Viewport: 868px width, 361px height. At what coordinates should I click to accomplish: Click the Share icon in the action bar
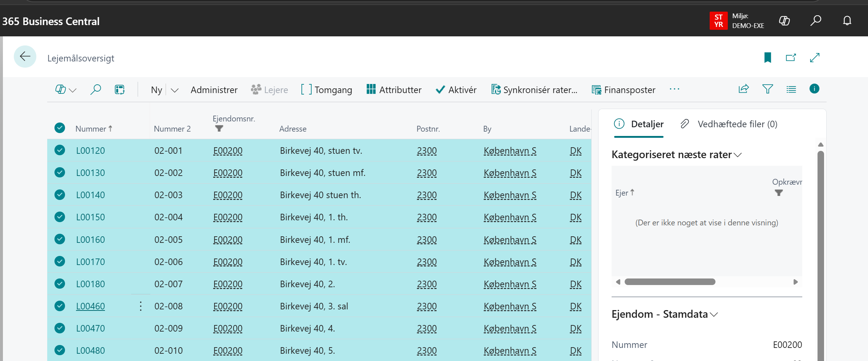[x=743, y=89]
